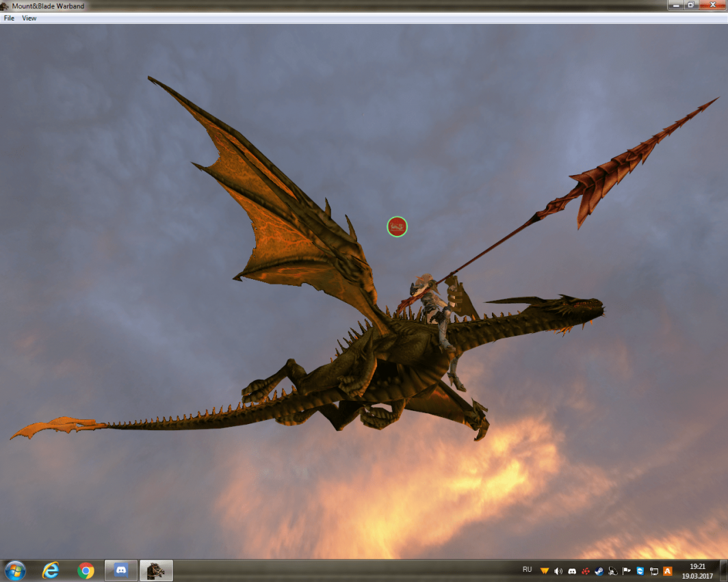Click the satellite dish tray icon
Screen dimensions: 728x582
tap(613, 570)
